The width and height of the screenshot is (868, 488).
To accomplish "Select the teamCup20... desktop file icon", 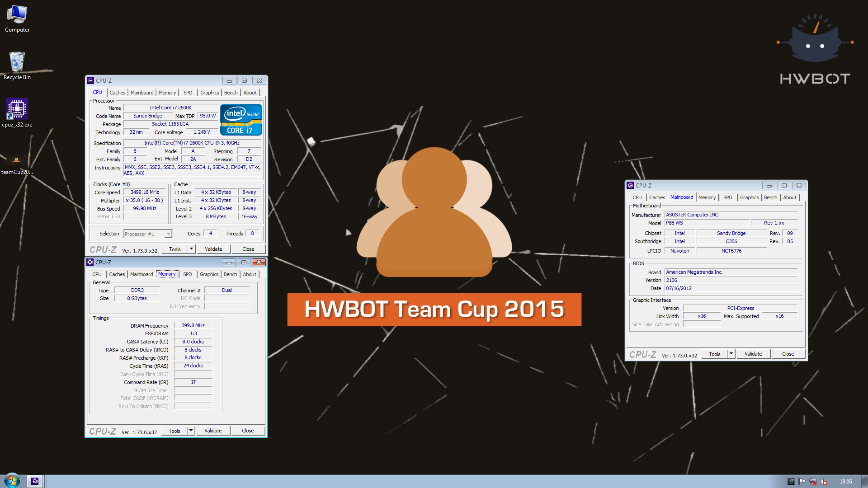I will coord(17,165).
